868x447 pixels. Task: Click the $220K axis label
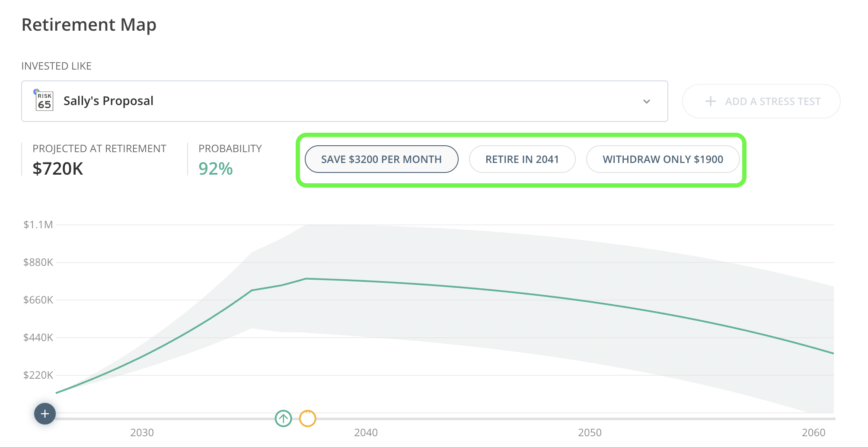(38, 375)
